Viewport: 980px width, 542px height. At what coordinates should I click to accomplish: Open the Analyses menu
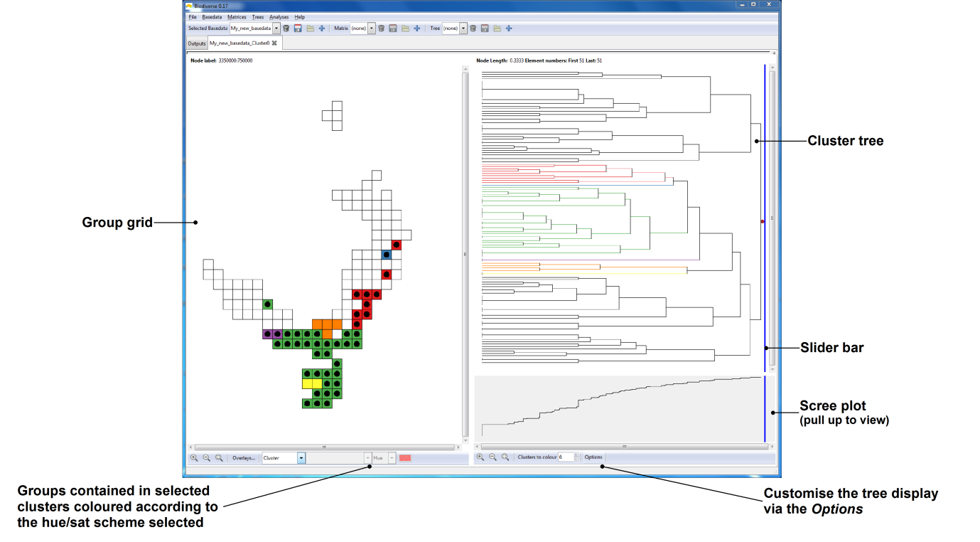point(279,16)
